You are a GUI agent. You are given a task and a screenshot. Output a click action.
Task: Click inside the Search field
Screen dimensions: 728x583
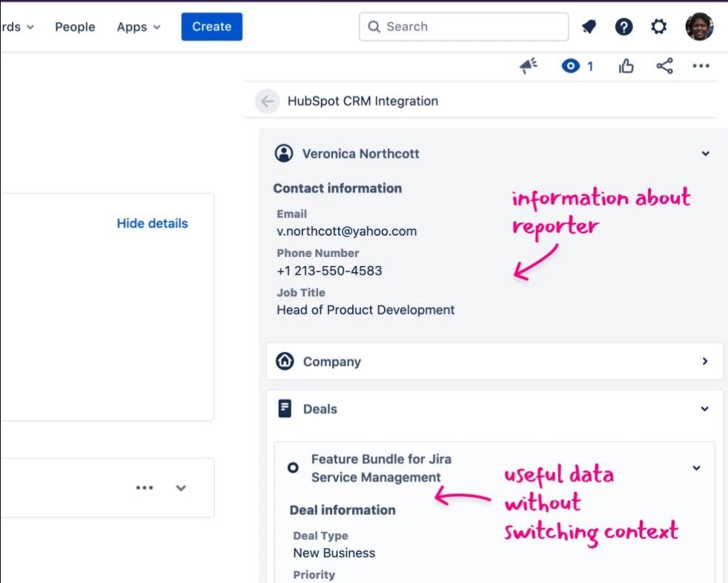pyautogui.click(x=463, y=27)
